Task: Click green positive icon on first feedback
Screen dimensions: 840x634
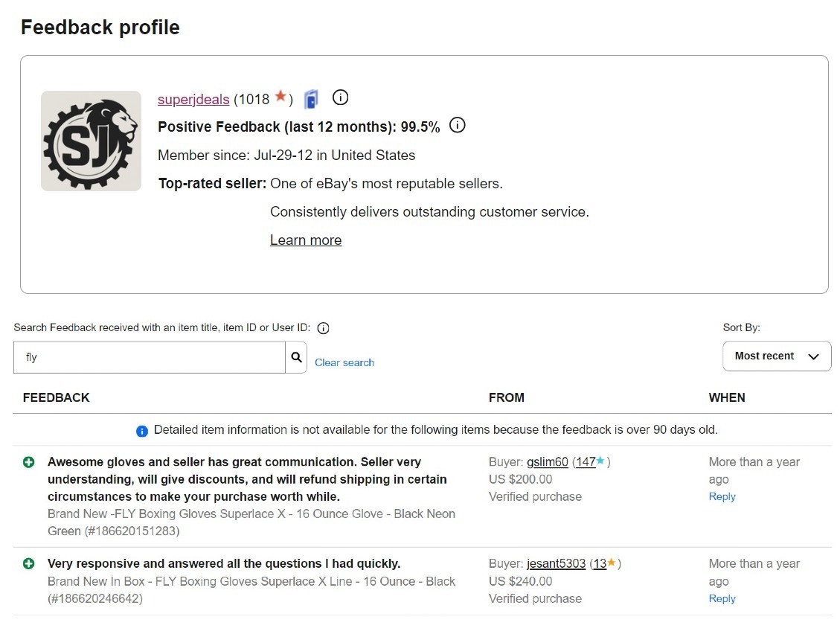Action: [29, 462]
